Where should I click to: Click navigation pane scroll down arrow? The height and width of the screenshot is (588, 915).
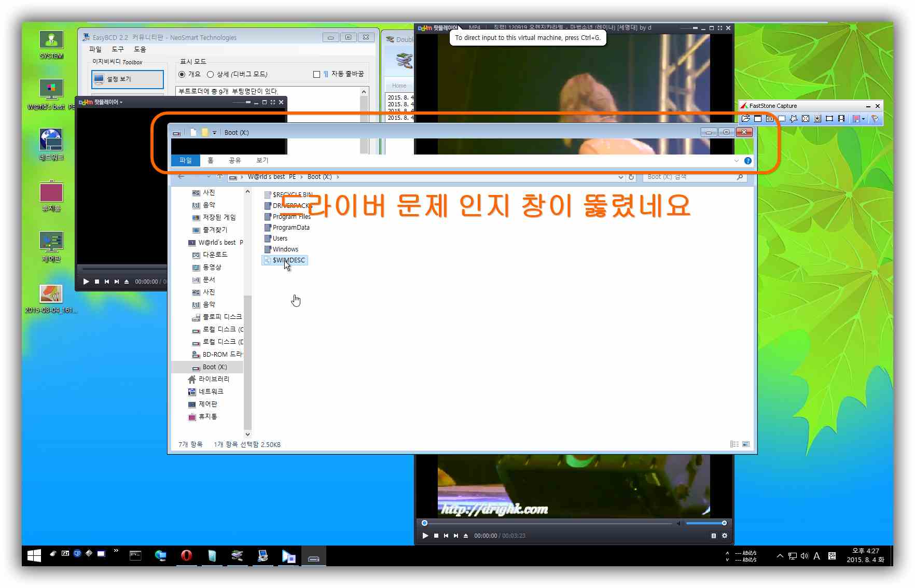(x=247, y=435)
